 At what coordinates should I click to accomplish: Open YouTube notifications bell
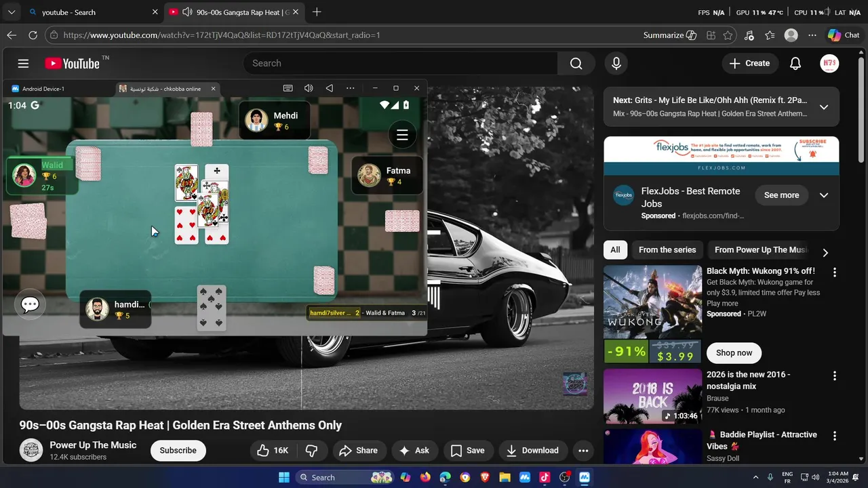795,63
